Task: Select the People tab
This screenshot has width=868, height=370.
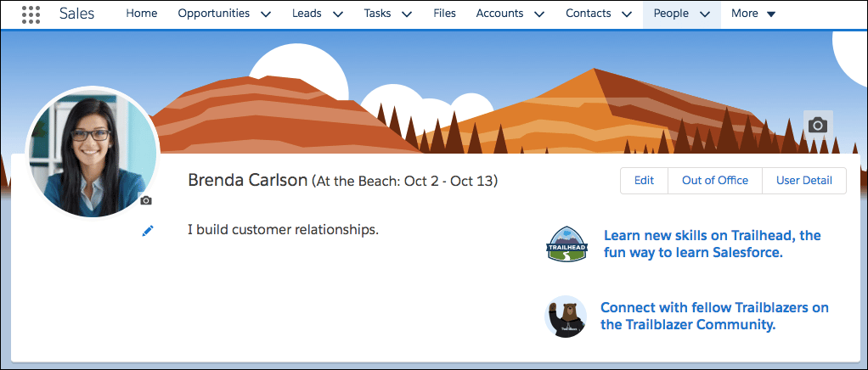Action: pyautogui.click(x=671, y=14)
